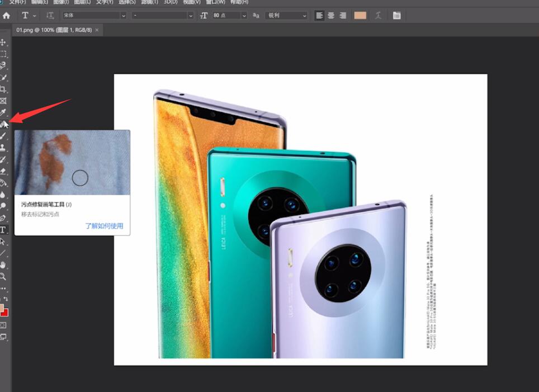Viewport: 539px width, 392px height.
Task: Open the 滤镜(T) menu
Action: click(x=149, y=2)
